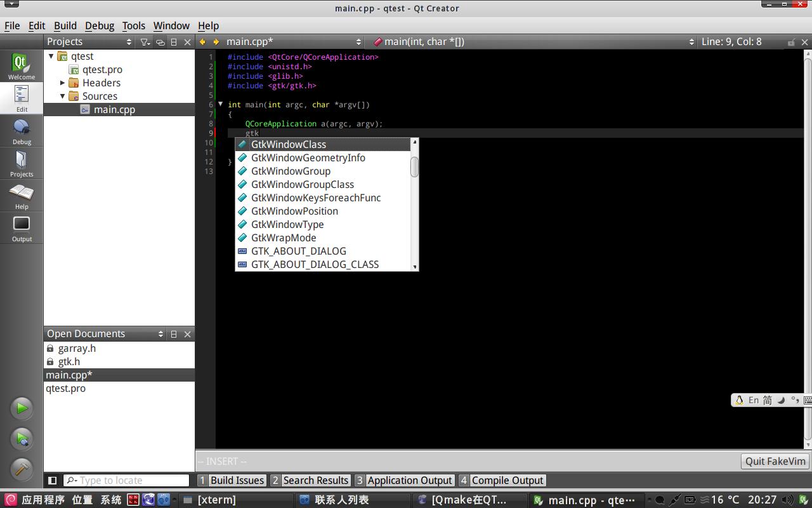
Task: Open the Help mode
Action: (22, 196)
